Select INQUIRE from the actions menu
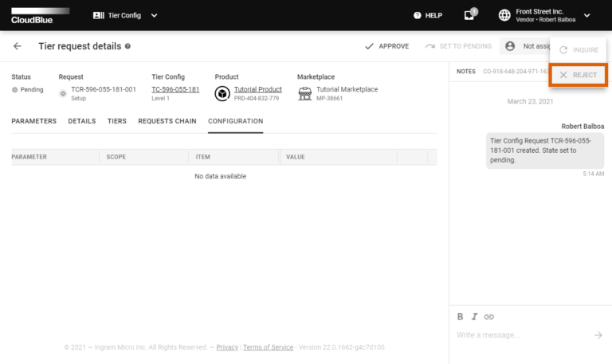This screenshot has height=364, width=612. click(579, 50)
